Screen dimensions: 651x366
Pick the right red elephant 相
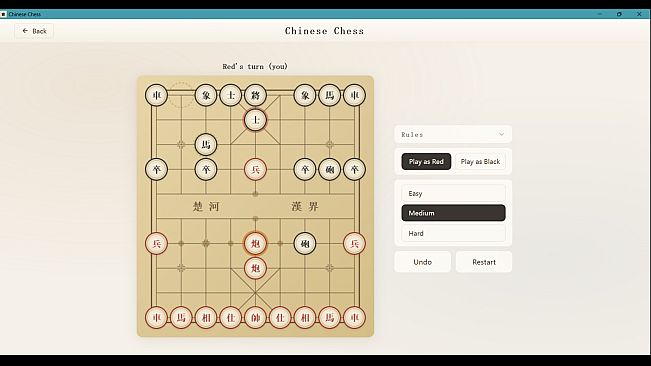(x=305, y=317)
